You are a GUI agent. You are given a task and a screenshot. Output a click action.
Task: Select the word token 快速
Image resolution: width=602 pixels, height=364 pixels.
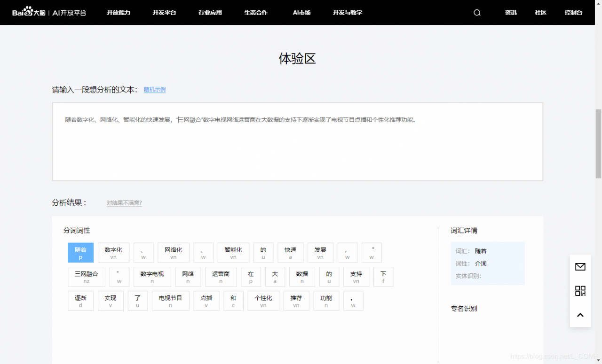tap(290, 253)
